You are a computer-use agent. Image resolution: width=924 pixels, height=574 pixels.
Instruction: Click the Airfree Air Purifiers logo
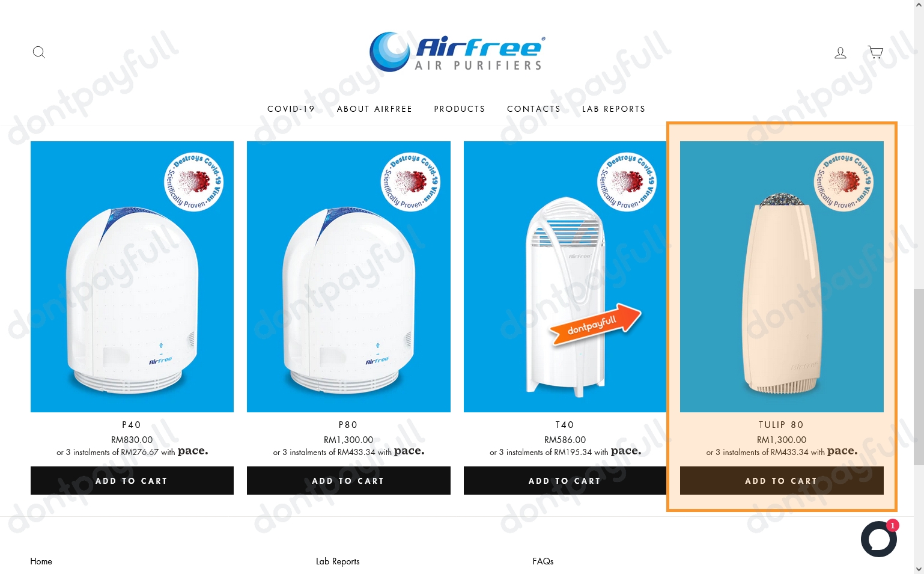tap(457, 52)
